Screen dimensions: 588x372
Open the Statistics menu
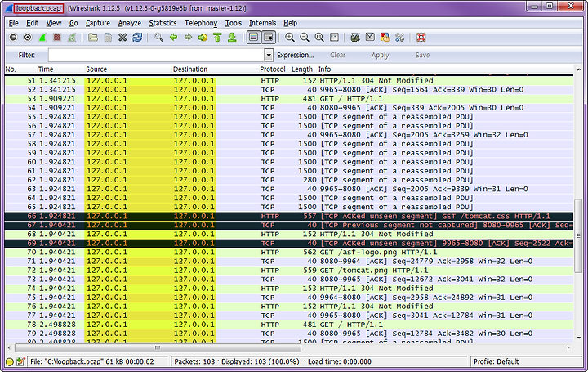point(163,23)
